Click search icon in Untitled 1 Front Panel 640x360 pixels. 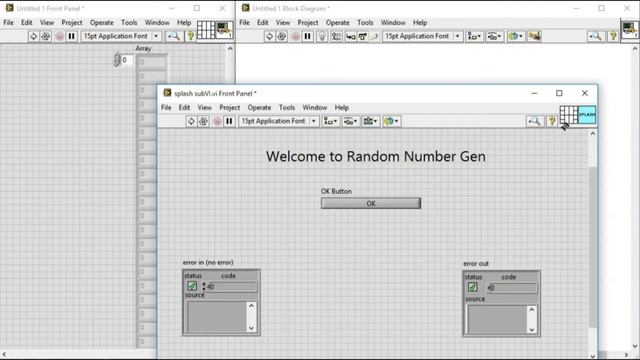(x=173, y=36)
